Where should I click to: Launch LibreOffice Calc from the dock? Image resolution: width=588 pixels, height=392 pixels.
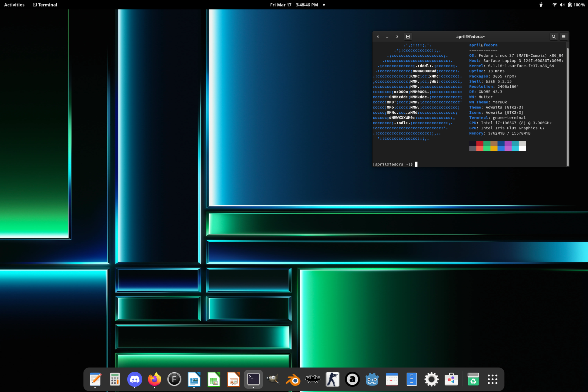214,379
